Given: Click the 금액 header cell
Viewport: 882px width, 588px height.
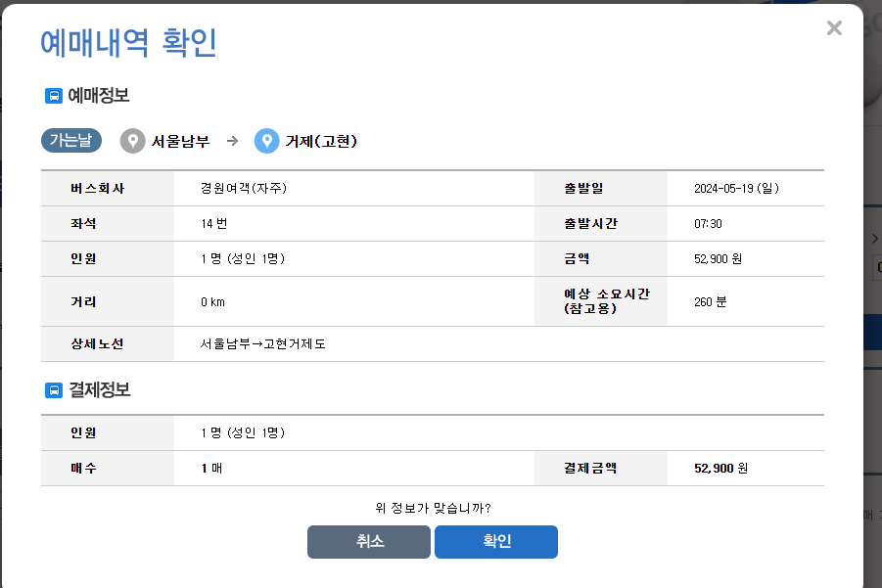Looking at the screenshot, I should 601,258.
